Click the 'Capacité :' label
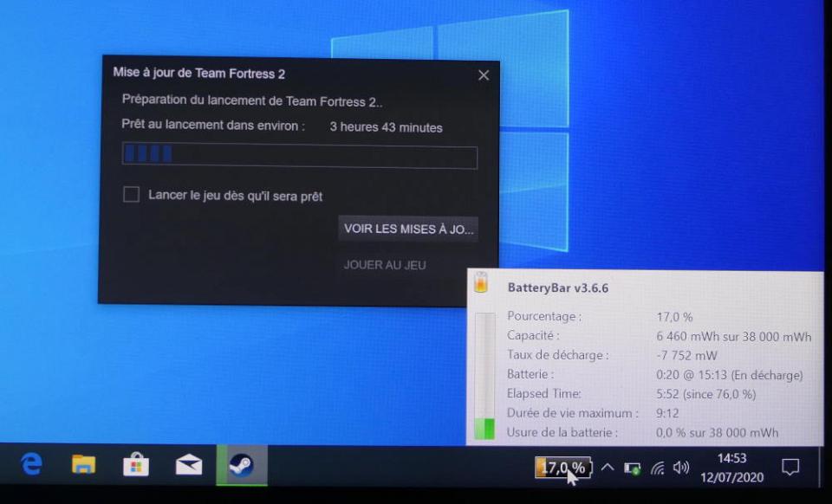832x504 pixels. pyautogui.click(x=533, y=335)
